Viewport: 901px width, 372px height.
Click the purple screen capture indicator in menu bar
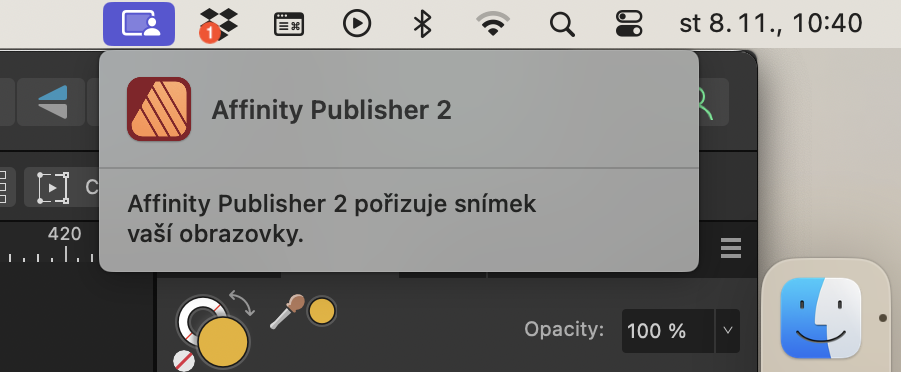click(139, 24)
